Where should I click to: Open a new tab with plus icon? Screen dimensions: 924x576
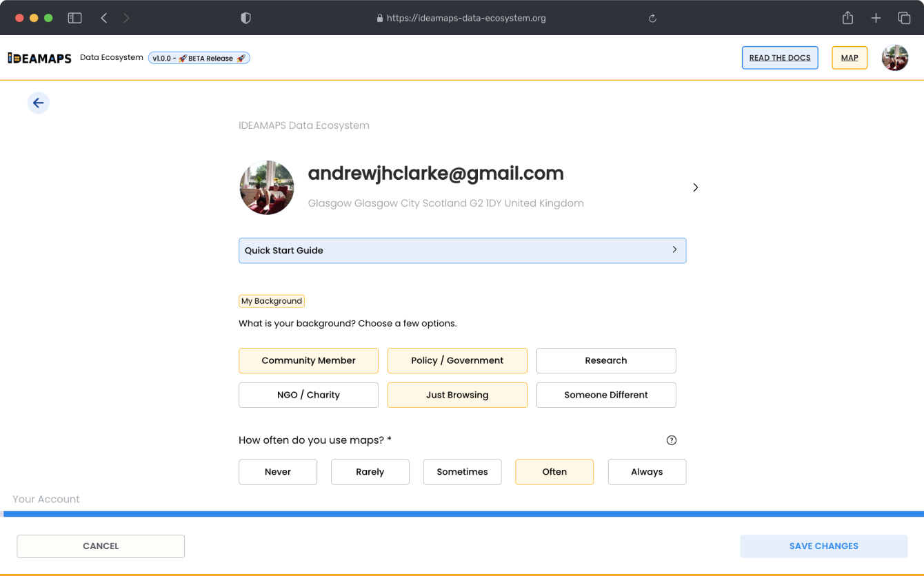876,18
